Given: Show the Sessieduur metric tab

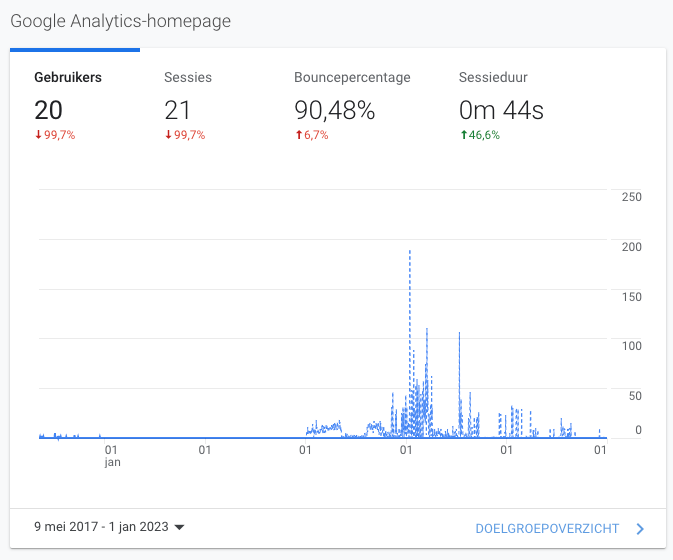Looking at the screenshot, I should click(x=501, y=105).
